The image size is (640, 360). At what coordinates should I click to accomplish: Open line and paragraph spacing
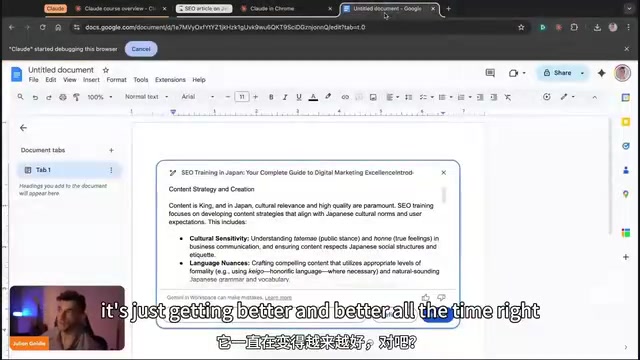click(x=408, y=97)
